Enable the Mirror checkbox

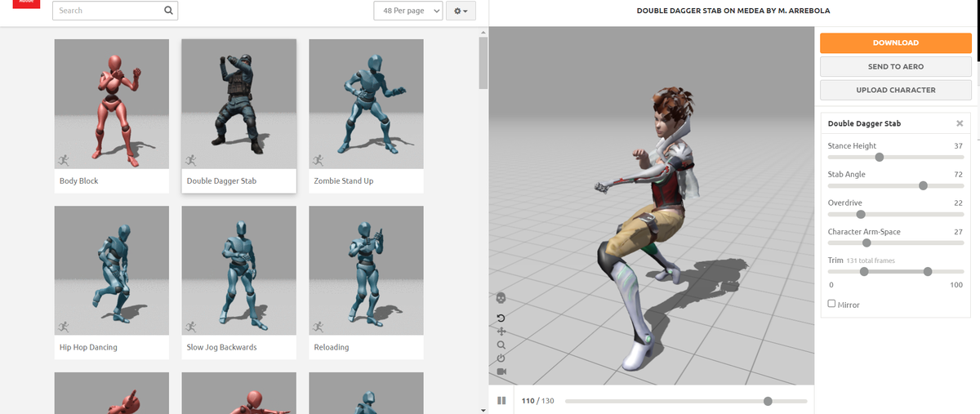tap(831, 304)
